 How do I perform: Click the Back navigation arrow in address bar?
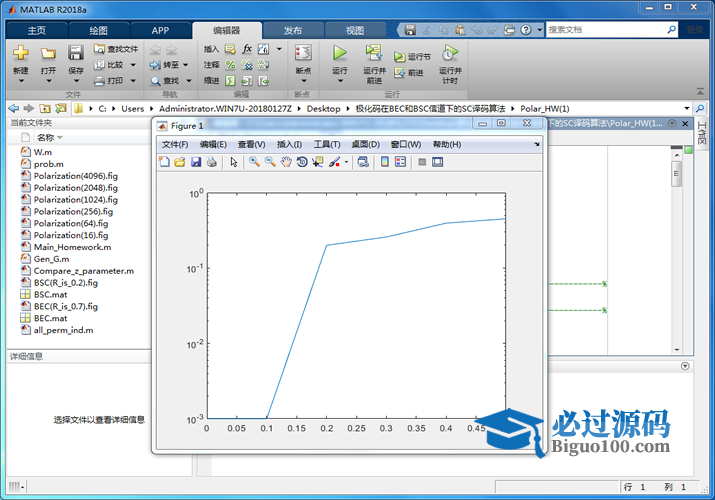(14, 108)
